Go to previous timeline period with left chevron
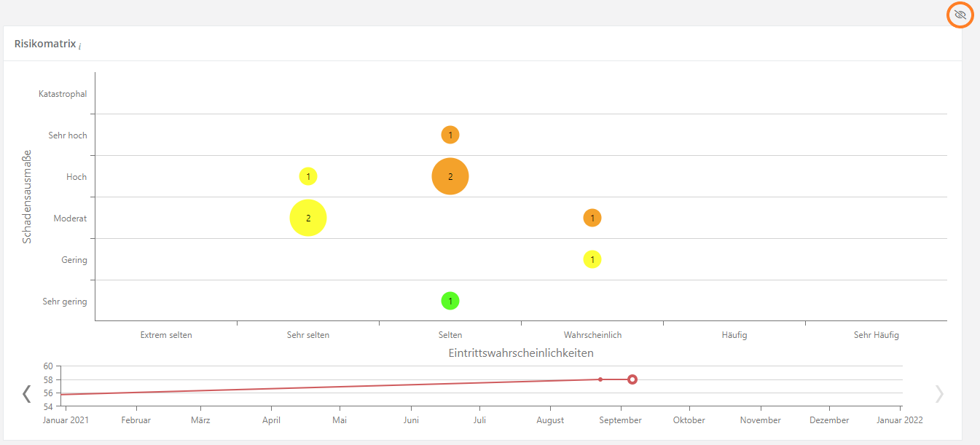Screen dimensions: 980x445 (27, 394)
